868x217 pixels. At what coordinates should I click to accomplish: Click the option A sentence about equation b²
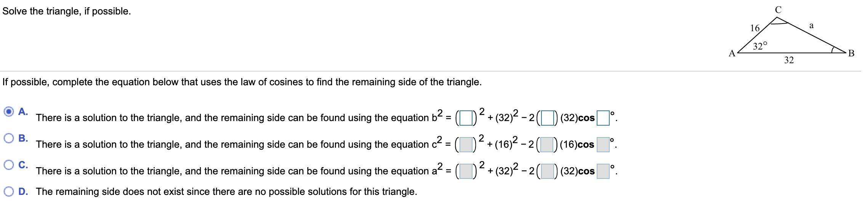click(232, 118)
